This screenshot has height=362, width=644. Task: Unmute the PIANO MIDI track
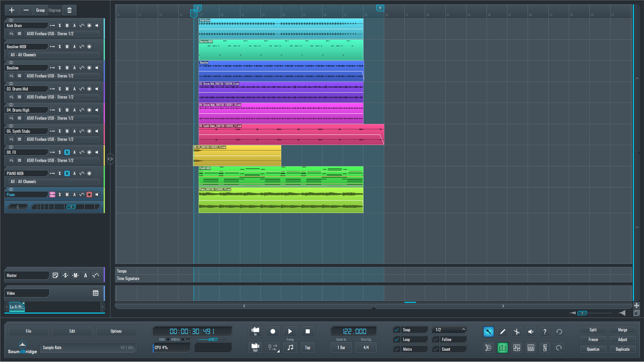tap(67, 174)
